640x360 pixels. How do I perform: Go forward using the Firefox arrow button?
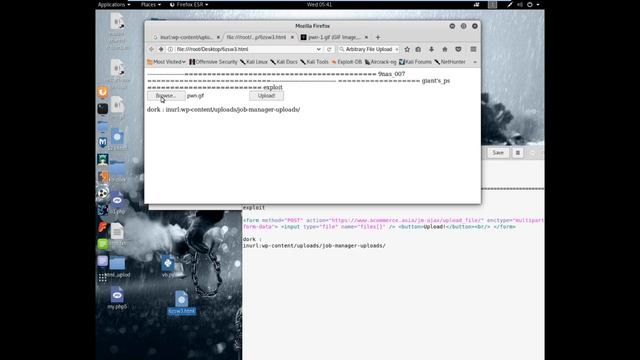pyautogui.click(x=161, y=49)
